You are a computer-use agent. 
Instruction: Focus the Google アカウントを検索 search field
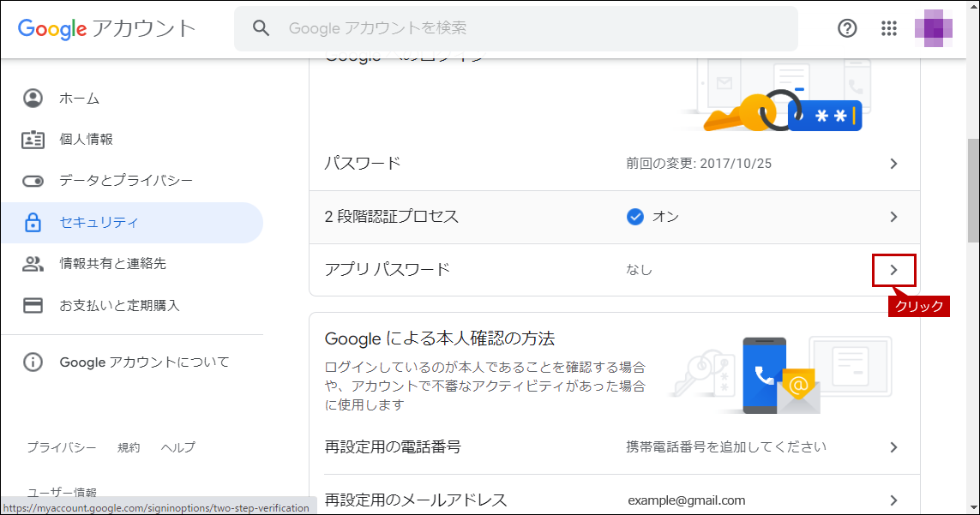[515, 28]
